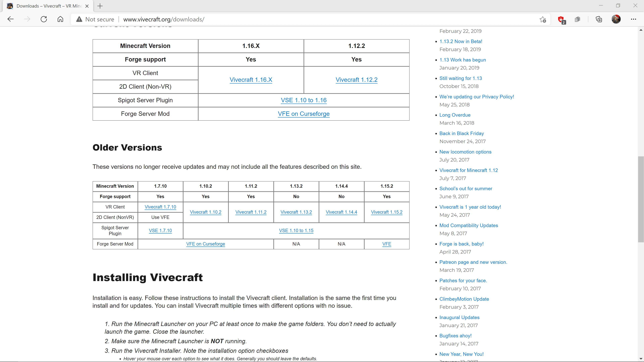Image resolution: width=644 pixels, height=362 pixels.
Task: Open Collections icon in toolbar
Action: tap(599, 19)
